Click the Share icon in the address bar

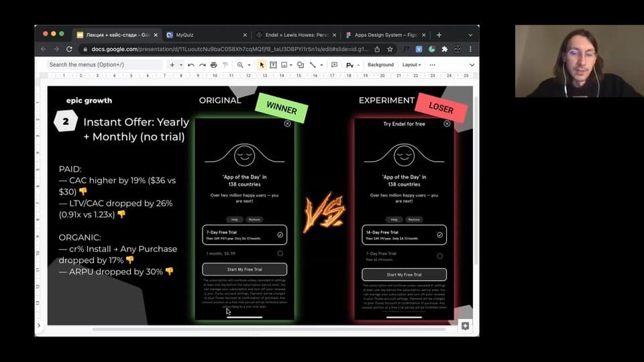click(377, 49)
